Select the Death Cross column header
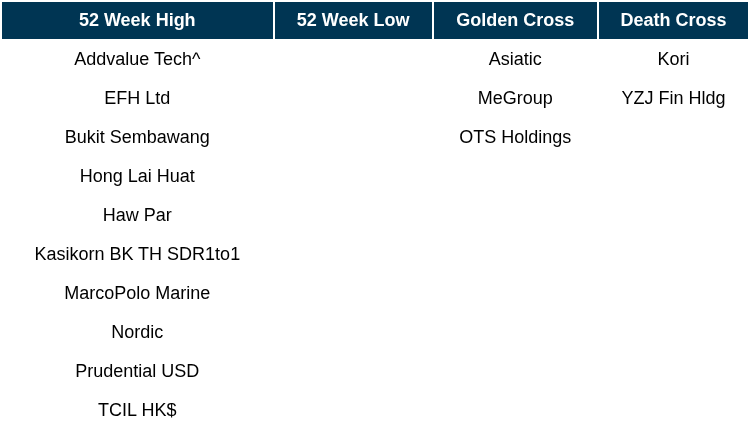The image size is (750, 431). [673, 20]
